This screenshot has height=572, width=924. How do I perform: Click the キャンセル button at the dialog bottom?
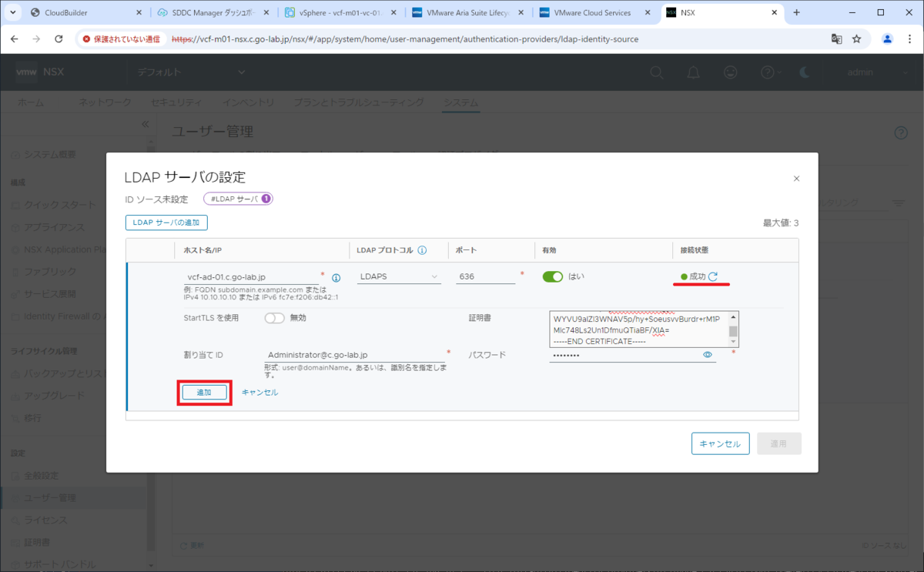coord(720,444)
